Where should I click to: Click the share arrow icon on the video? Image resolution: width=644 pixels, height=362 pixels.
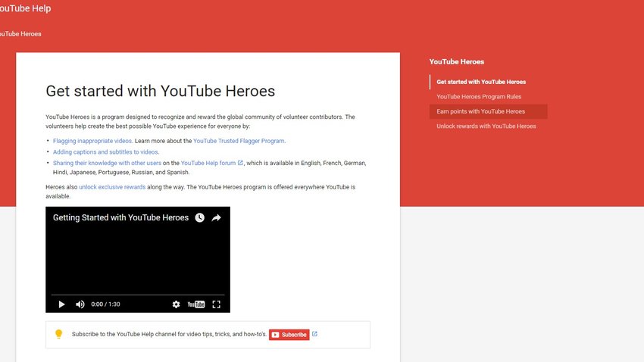pos(217,217)
